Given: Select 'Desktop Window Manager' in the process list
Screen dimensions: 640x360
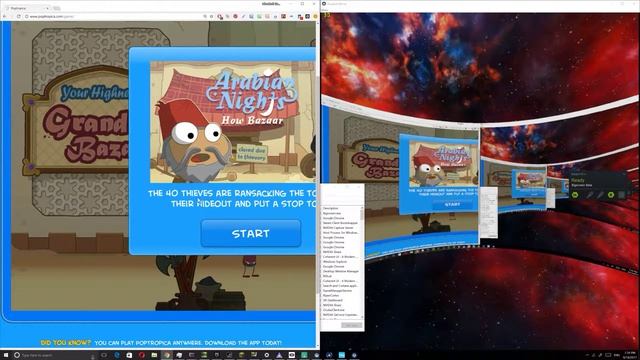Looking at the screenshot, I should click(x=341, y=271).
